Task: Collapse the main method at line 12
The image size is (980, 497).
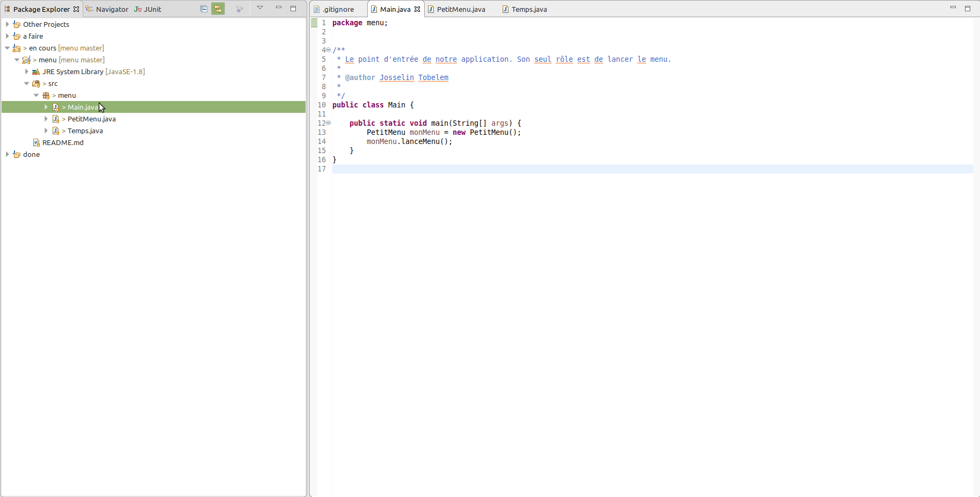Action: point(329,123)
